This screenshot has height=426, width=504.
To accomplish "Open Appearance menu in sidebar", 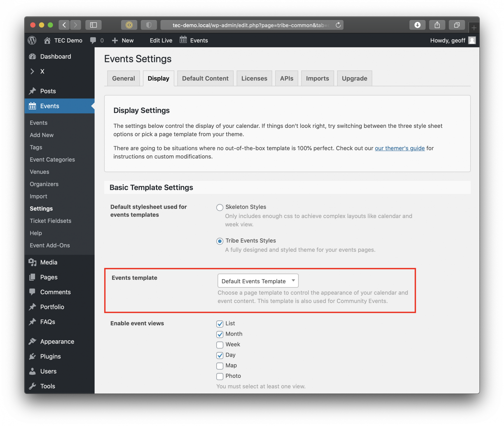I will click(60, 342).
